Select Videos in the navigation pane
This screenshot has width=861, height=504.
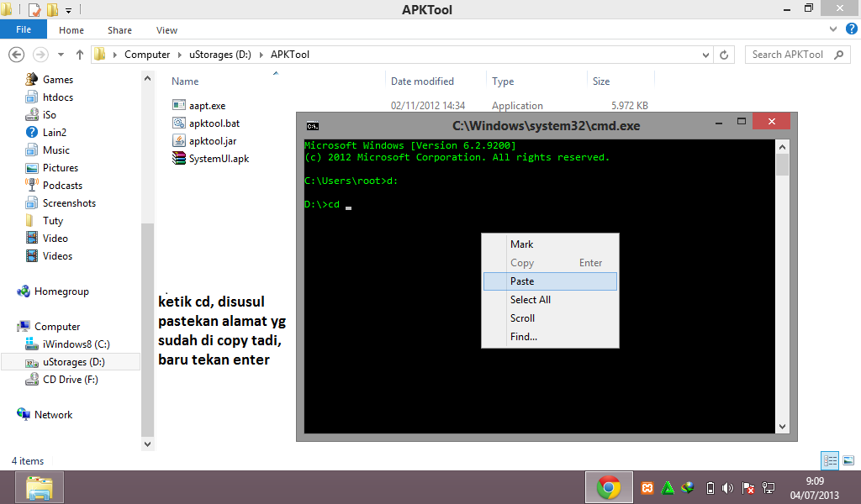point(57,256)
